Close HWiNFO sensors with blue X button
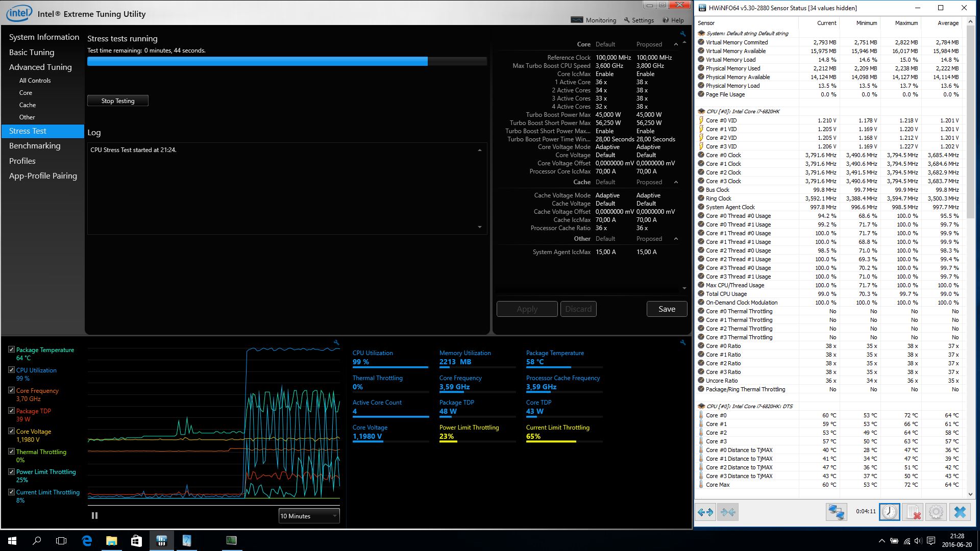This screenshot has height=551, width=980. point(960,512)
